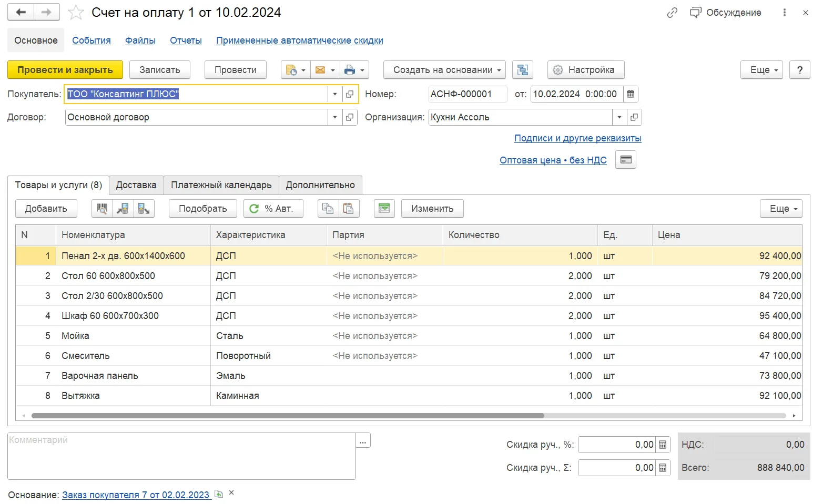Open the table's Еще dropdown menu
The width and height of the screenshot is (823, 504).
781,209
